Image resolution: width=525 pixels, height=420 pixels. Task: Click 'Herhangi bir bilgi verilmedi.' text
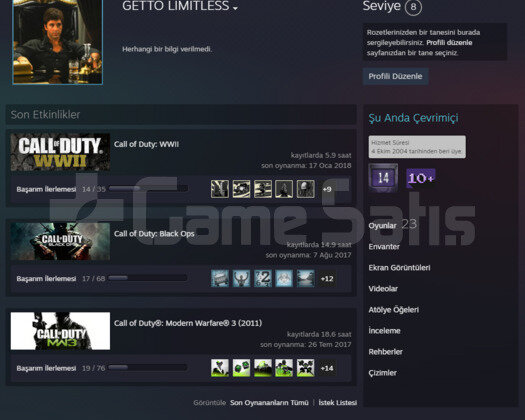click(167, 49)
